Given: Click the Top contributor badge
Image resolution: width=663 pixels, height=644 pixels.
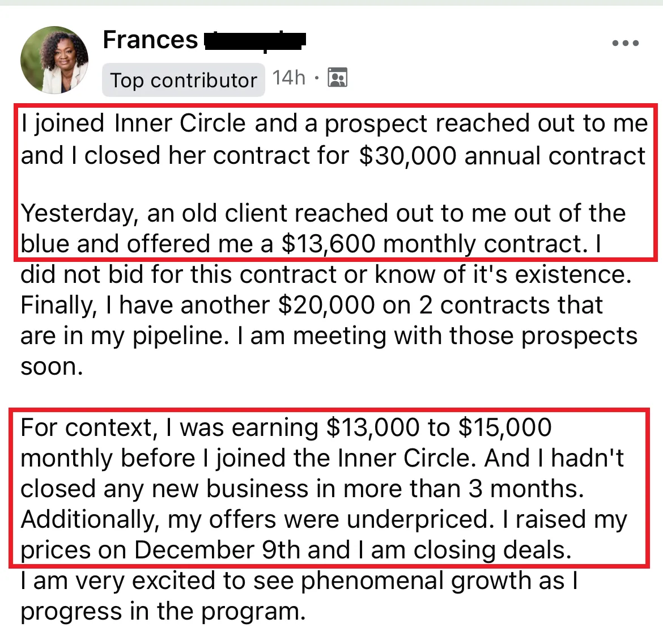Looking at the screenshot, I should (183, 80).
